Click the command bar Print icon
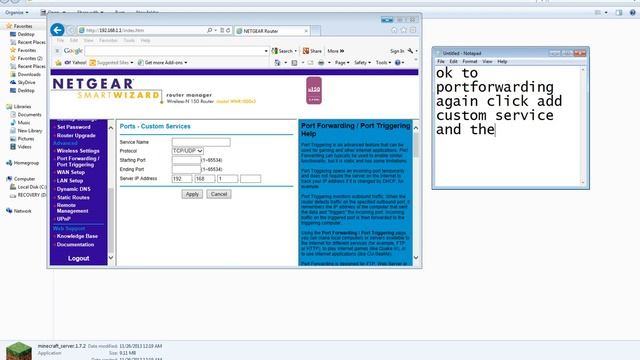640x360 pixels. coord(321,62)
